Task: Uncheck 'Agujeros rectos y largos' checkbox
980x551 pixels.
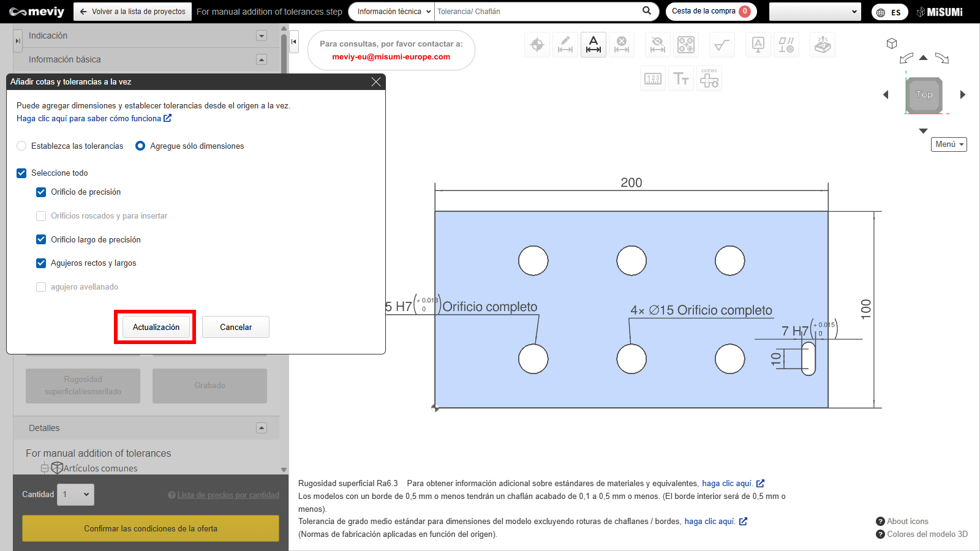Action: [x=41, y=263]
